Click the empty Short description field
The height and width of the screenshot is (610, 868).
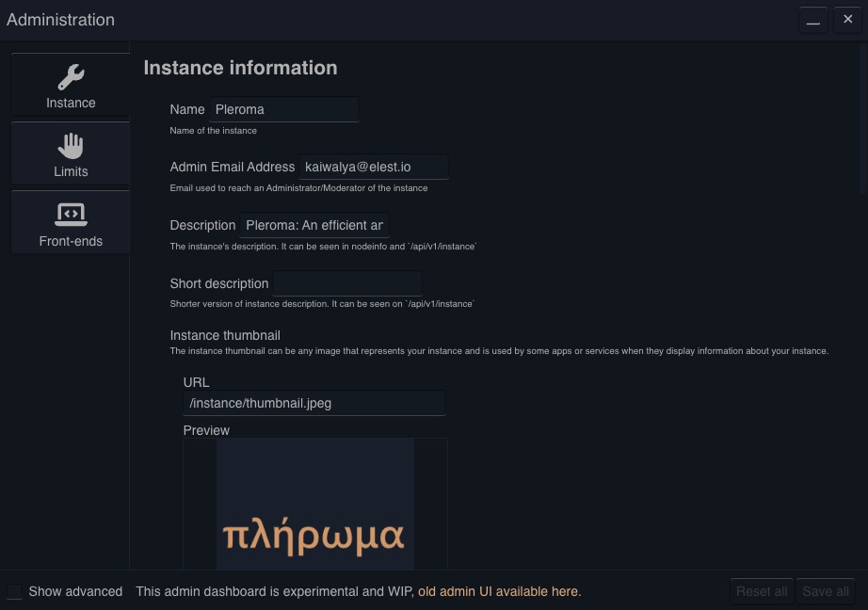tap(346, 283)
